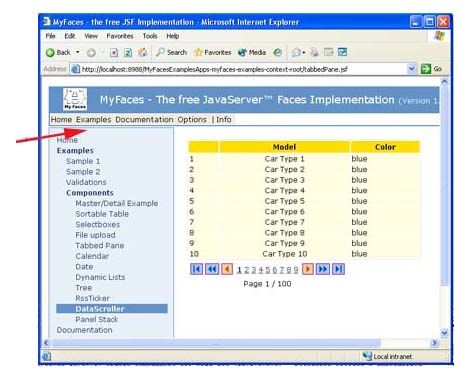The image size is (460, 368).
Task: Open the Sample 1 sidebar link
Action: coord(83,161)
